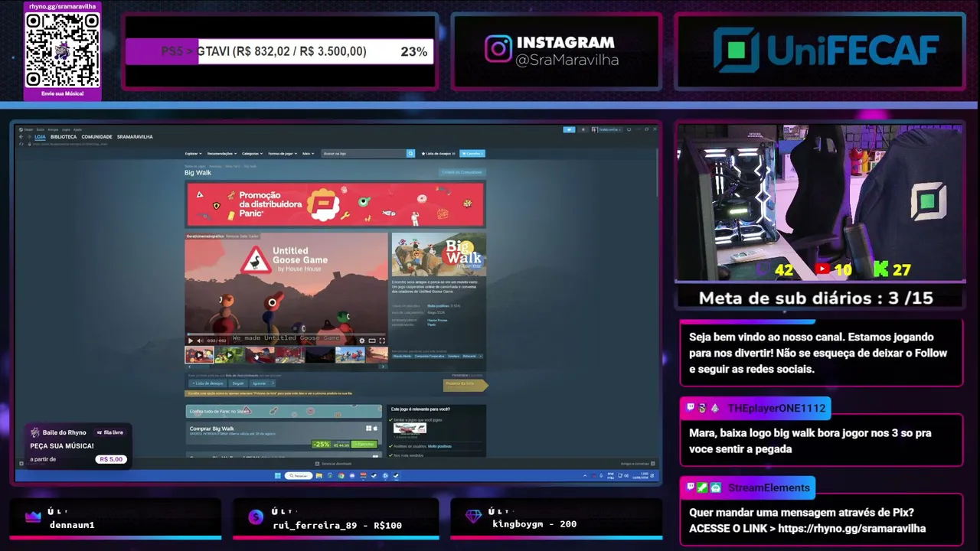
Task: Open the Steam announcements megaphone icon
Action: point(569,129)
